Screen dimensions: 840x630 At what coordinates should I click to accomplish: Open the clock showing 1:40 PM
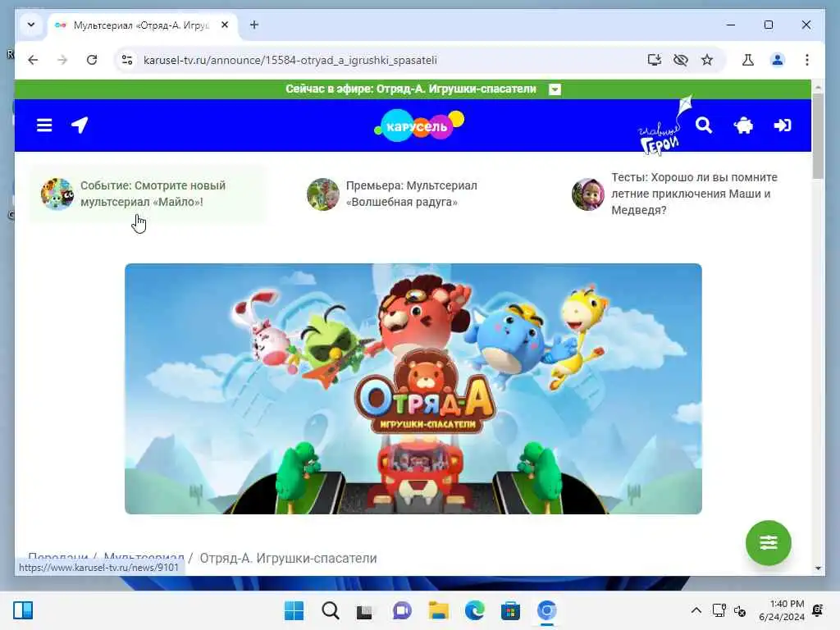pyautogui.click(x=782, y=610)
